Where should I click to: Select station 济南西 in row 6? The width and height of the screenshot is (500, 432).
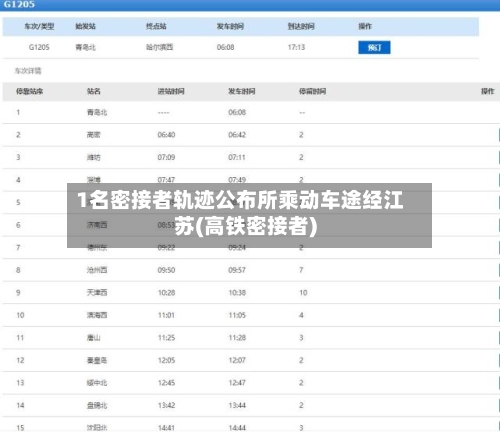click(97, 225)
